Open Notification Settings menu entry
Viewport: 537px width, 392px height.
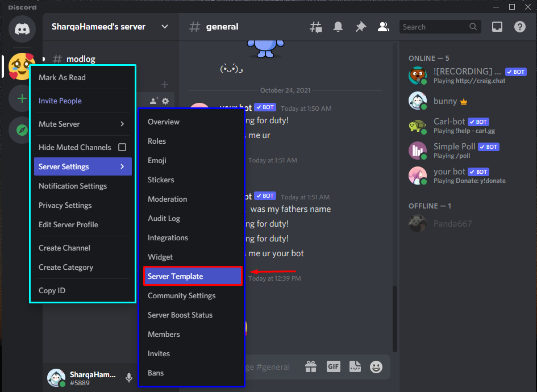tap(83, 186)
